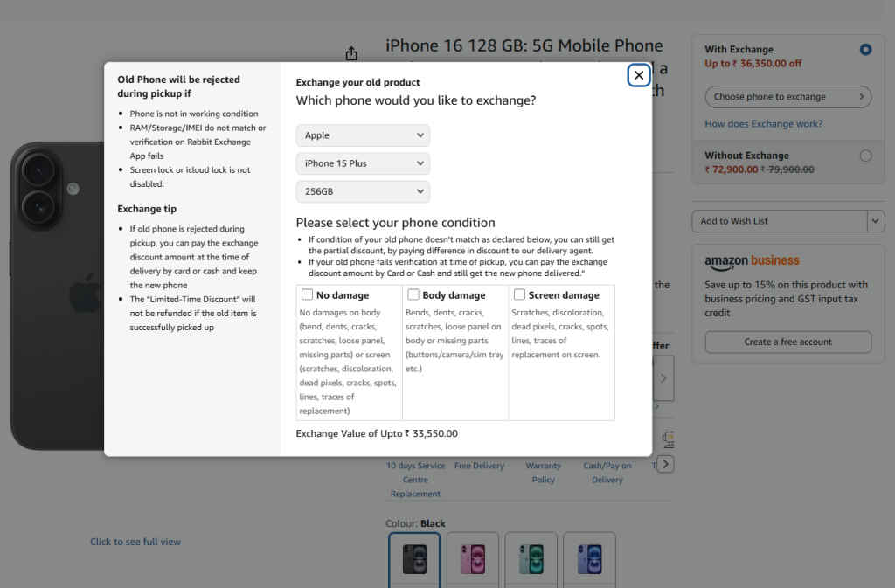Click the Choose phone to exchange button
The image size is (895, 588).
click(x=787, y=96)
